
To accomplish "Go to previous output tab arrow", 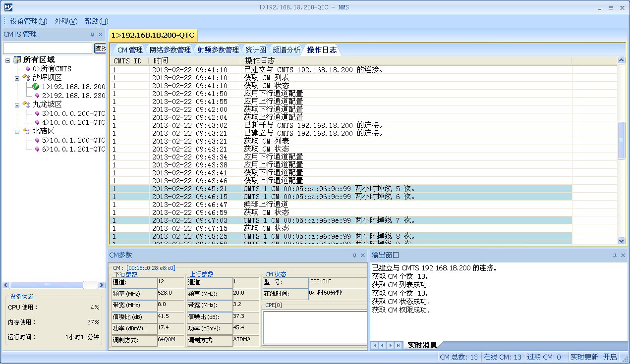I will [383, 345].
